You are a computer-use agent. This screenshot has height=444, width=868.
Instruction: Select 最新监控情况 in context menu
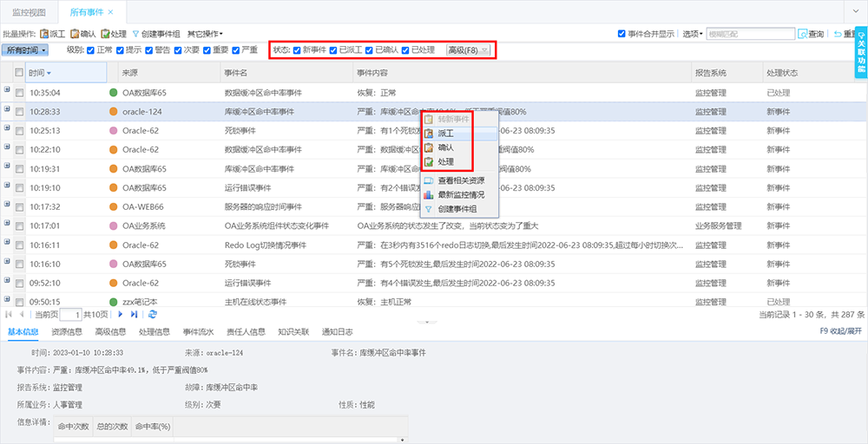461,194
